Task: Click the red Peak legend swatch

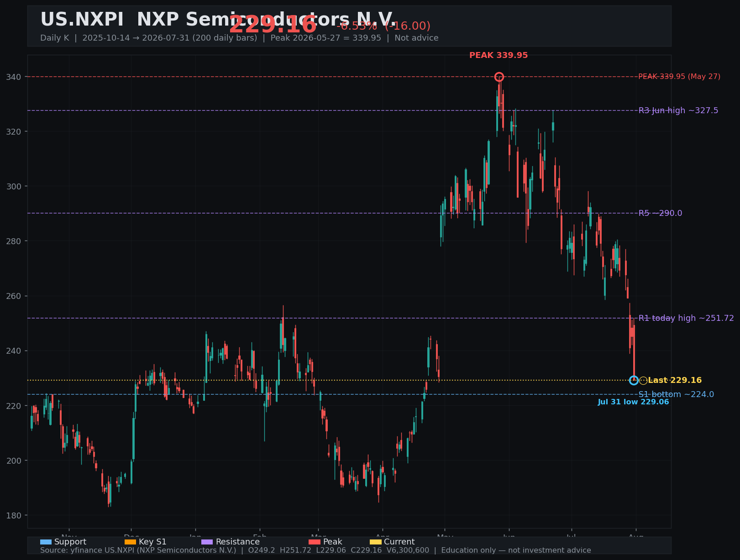Action: coord(315,542)
